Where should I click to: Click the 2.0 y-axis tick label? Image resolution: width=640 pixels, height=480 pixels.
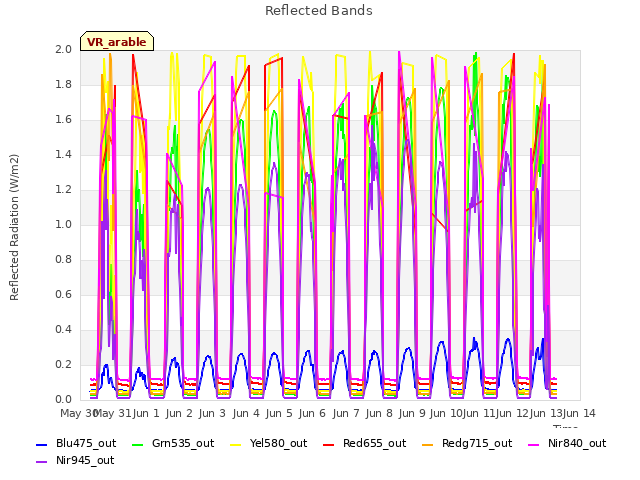64,49
